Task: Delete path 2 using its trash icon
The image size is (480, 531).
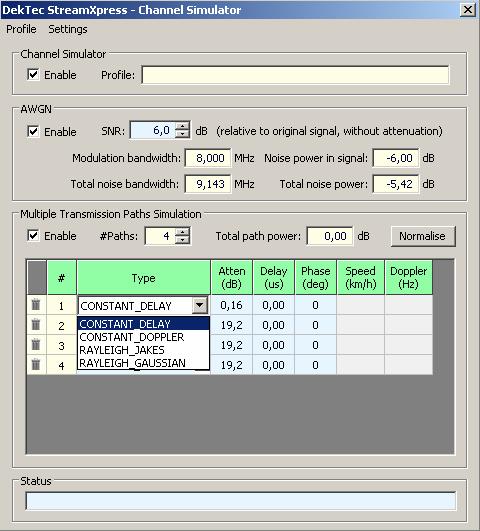Action: tap(36, 325)
